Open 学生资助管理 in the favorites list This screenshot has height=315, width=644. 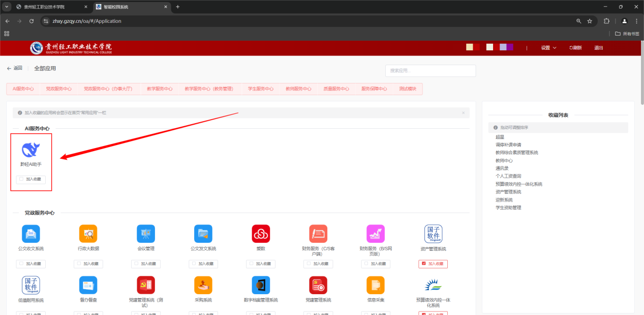click(508, 208)
